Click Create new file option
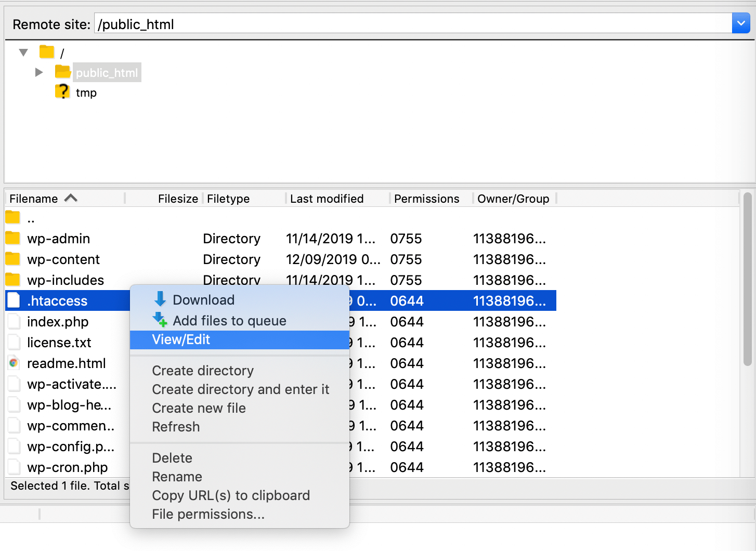The width and height of the screenshot is (756, 551). point(199,408)
